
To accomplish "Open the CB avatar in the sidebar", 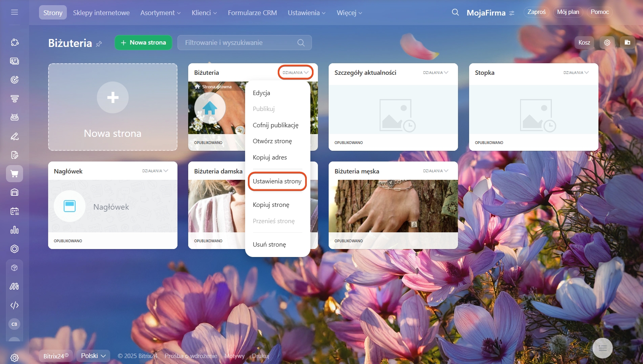I will point(14,324).
